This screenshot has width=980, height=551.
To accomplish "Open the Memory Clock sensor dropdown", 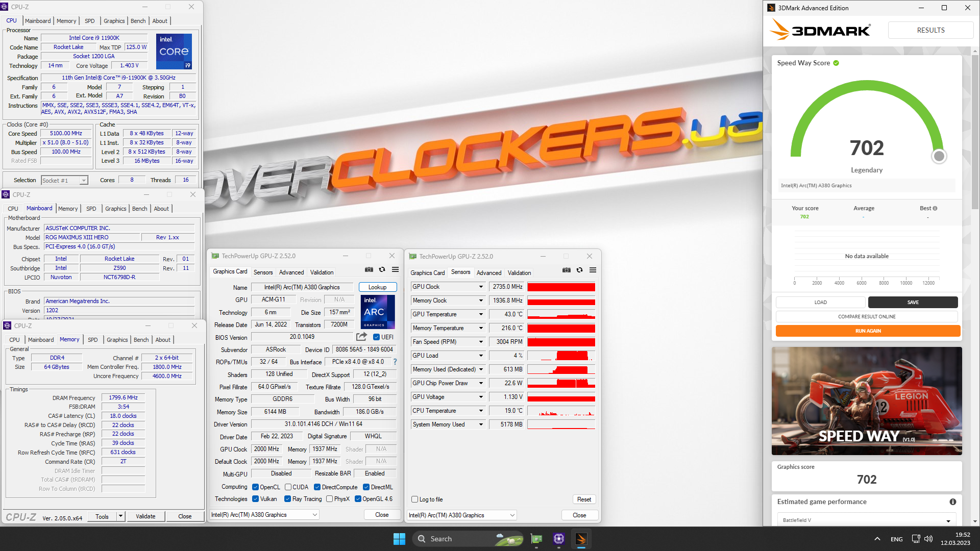I will (481, 300).
